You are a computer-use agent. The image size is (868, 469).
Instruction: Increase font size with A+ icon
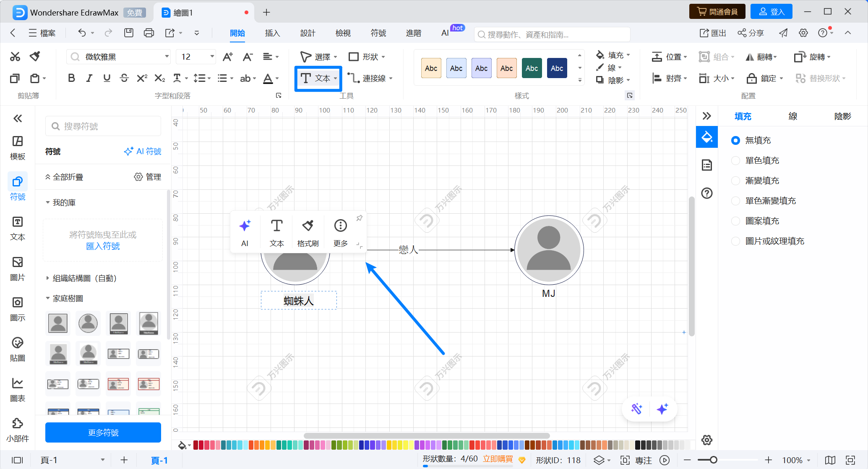[x=228, y=57]
